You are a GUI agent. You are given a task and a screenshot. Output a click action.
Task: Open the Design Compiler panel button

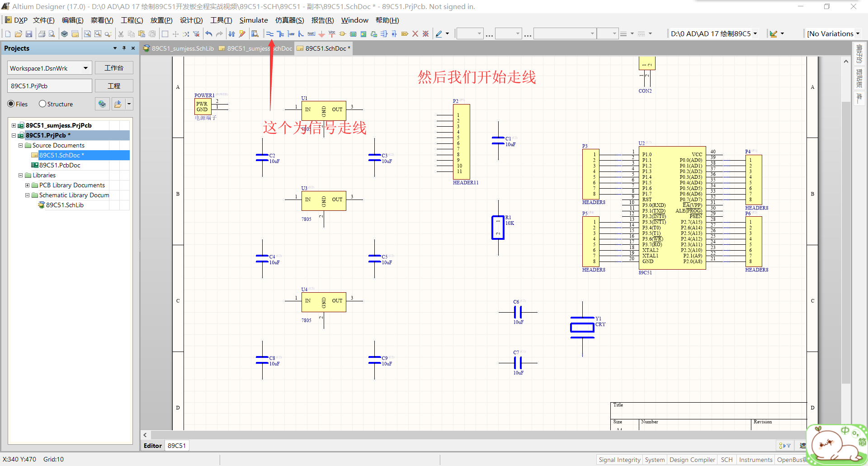(692, 460)
